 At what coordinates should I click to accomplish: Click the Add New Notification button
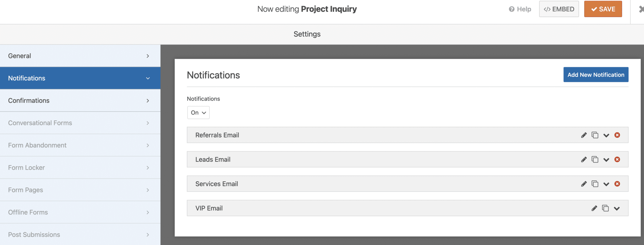pos(596,75)
